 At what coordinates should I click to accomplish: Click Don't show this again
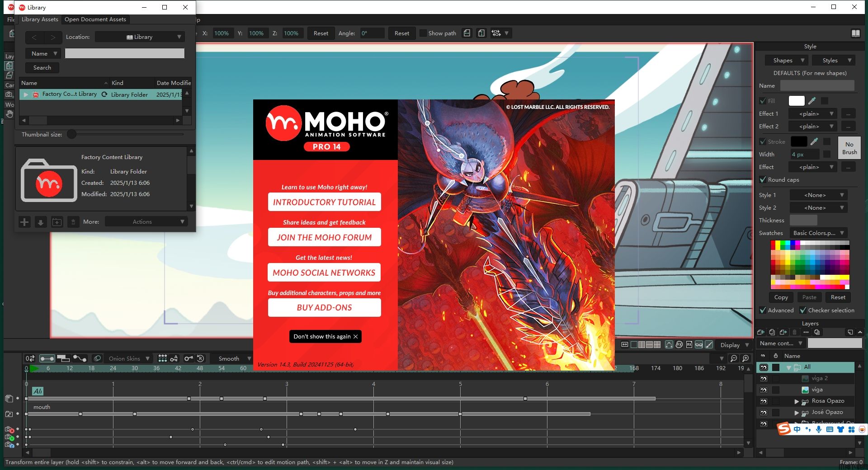coord(325,337)
